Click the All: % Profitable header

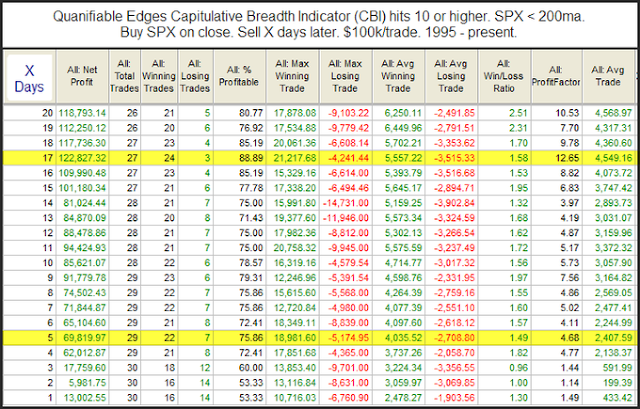[x=239, y=76]
